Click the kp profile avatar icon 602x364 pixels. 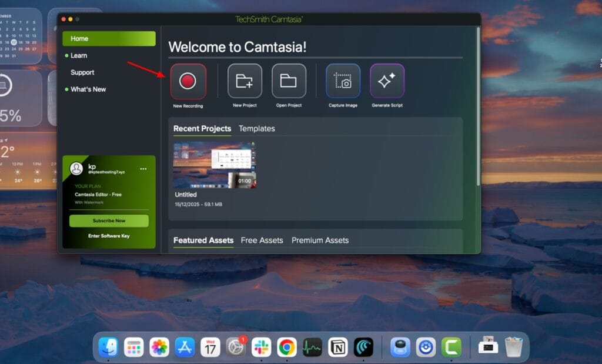tap(76, 169)
